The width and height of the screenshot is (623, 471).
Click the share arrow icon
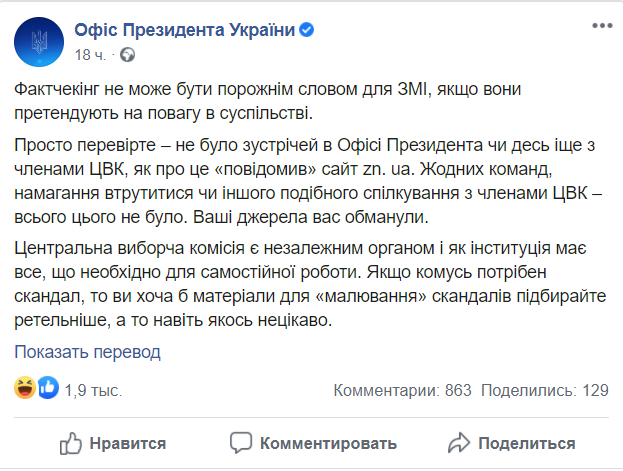(x=459, y=443)
